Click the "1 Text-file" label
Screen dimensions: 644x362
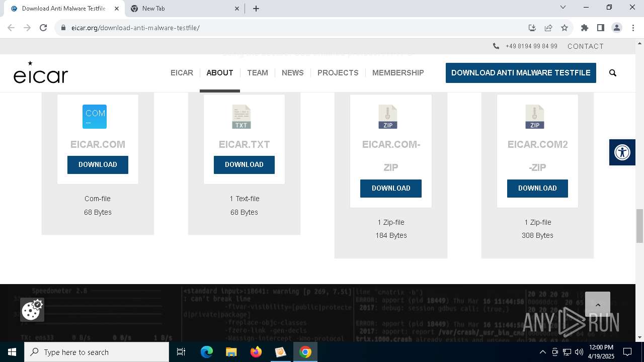[245, 199]
